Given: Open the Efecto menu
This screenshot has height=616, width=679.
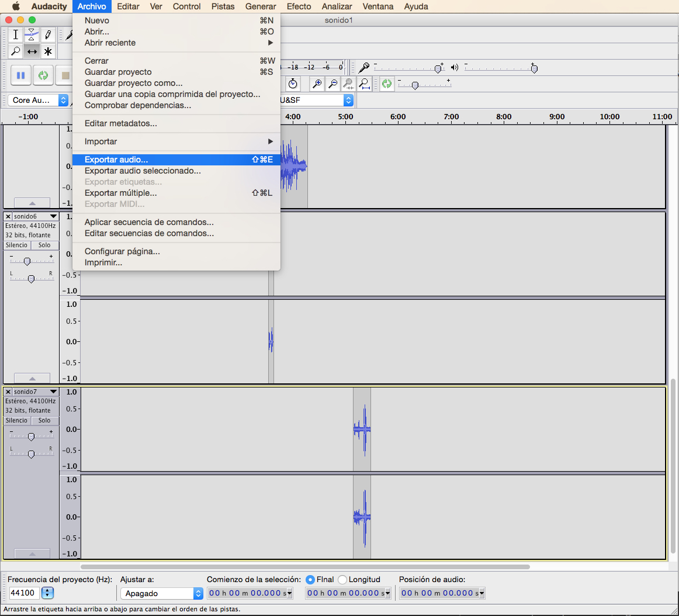Looking at the screenshot, I should coord(299,6).
